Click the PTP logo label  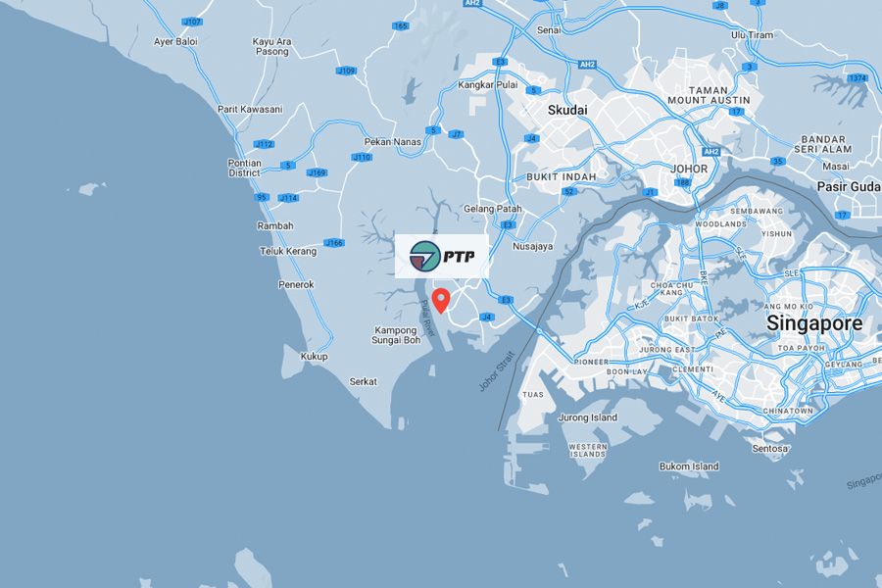click(442, 256)
